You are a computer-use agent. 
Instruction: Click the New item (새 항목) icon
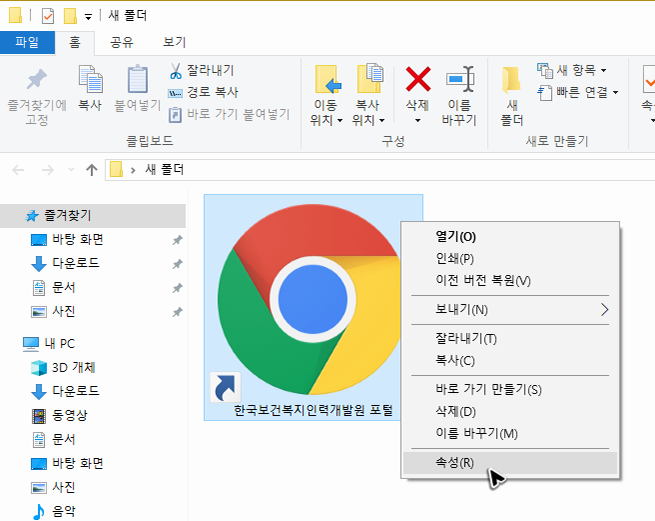545,70
